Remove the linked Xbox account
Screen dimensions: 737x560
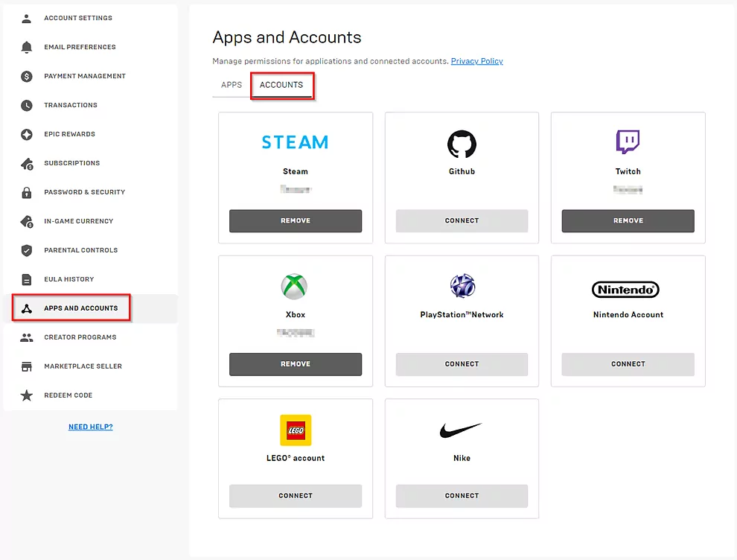296,364
